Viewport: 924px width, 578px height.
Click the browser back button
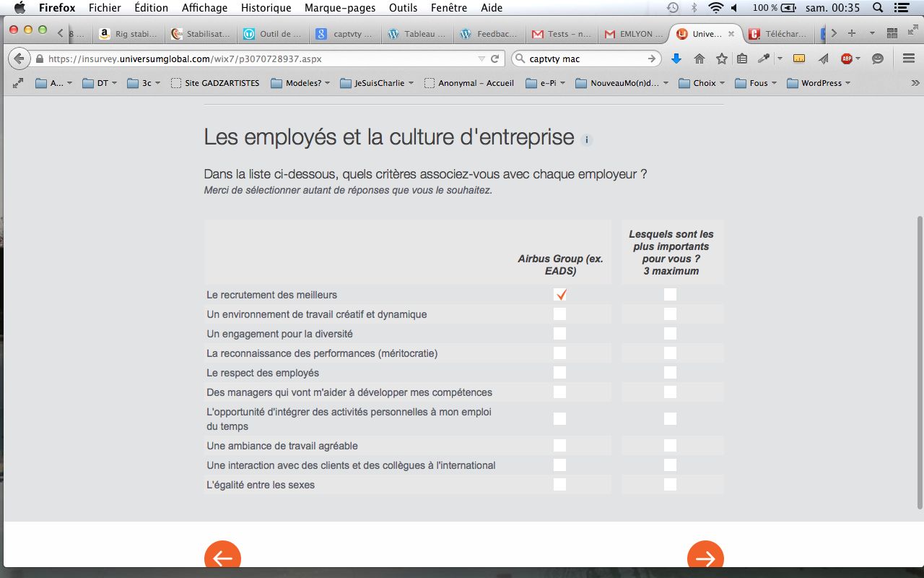point(18,59)
